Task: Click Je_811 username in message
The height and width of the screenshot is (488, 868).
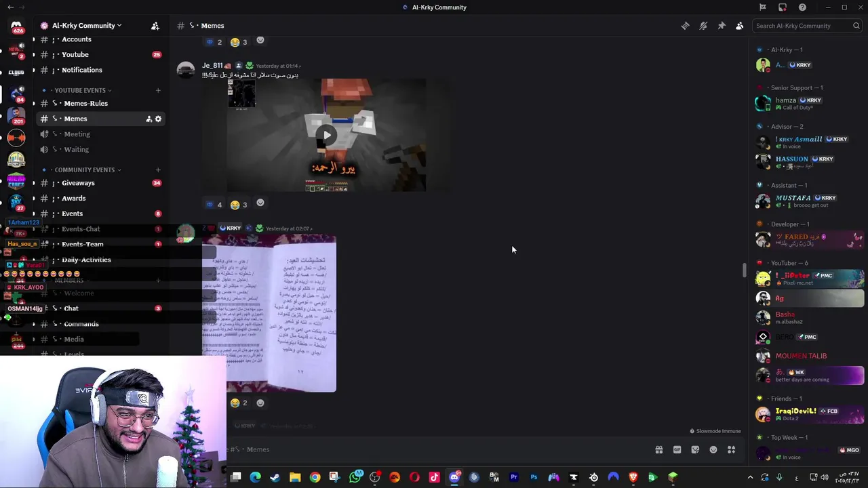Action: (212, 66)
